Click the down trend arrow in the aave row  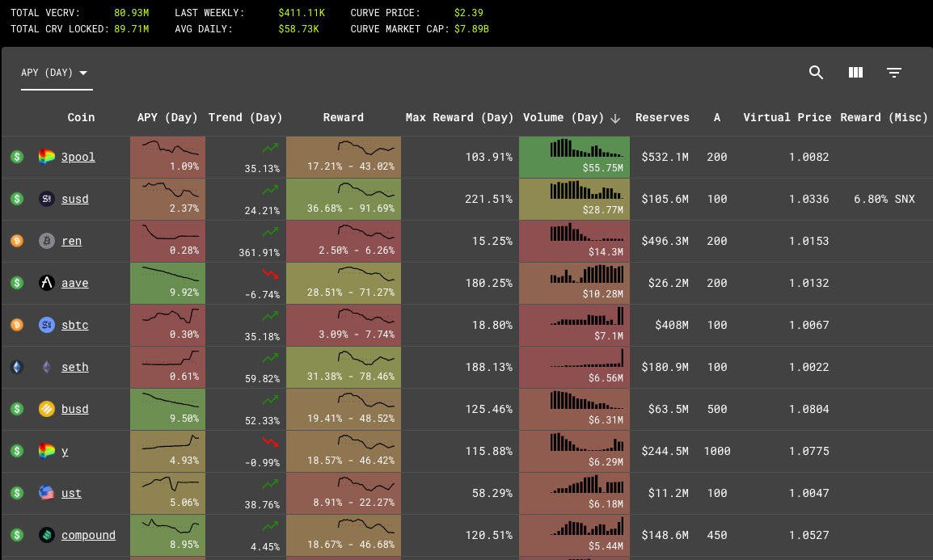click(270, 274)
